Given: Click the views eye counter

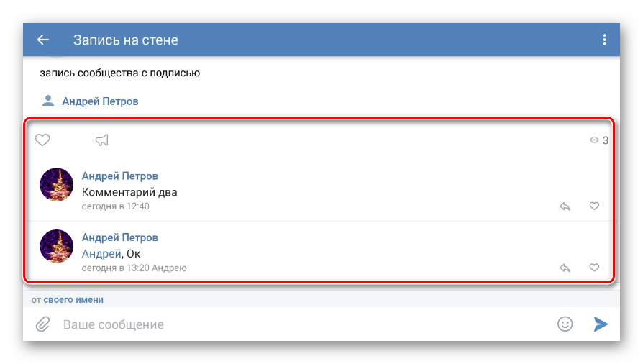Looking at the screenshot, I should coord(599,140).
